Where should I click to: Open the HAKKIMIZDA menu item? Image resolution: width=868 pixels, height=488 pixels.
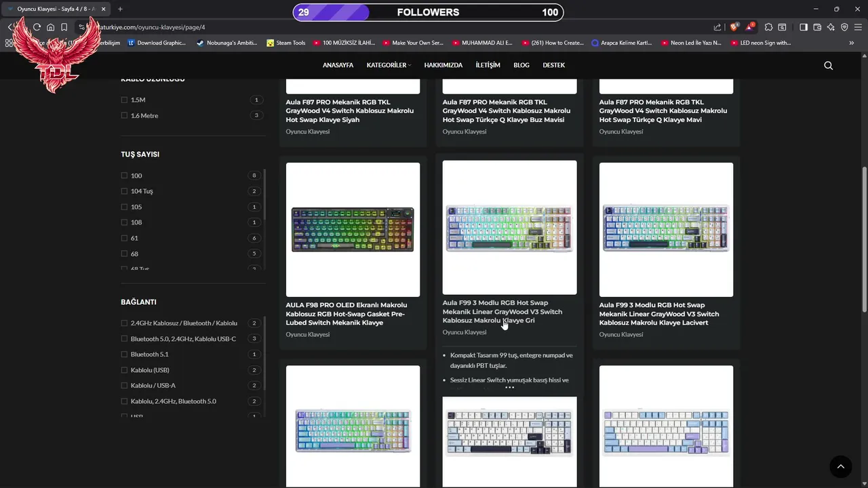[443, 65]
